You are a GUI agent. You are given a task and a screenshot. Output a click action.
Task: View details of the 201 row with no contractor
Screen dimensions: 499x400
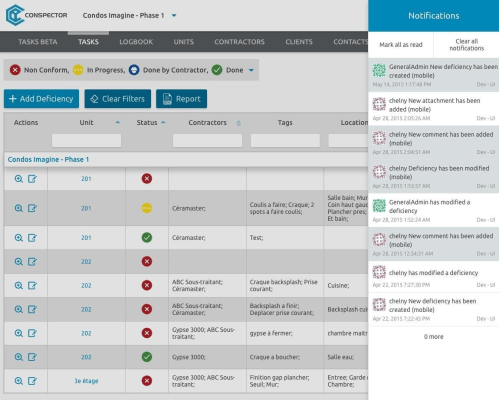click(19, 179)
